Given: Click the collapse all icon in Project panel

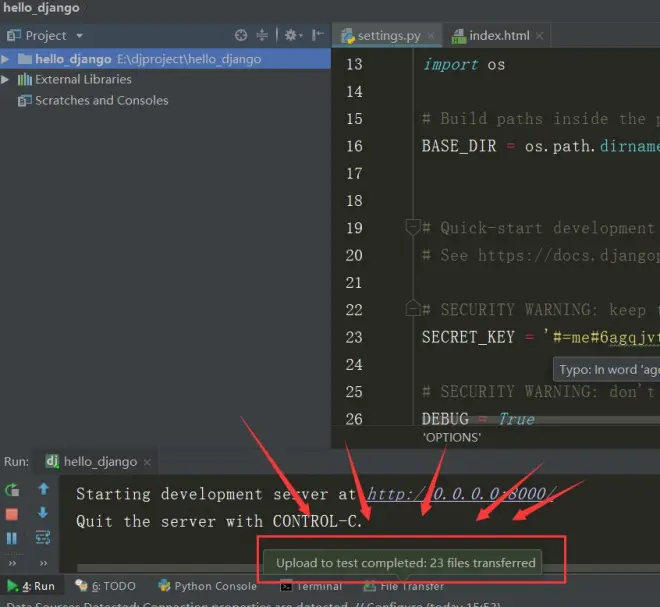Looking at the screenshot, I should (x=263, y=35).
